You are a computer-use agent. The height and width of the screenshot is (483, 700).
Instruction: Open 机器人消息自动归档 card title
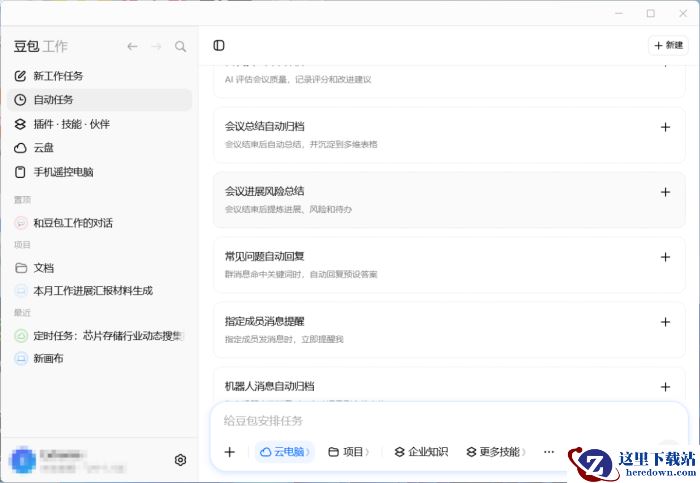coord(269,386)
